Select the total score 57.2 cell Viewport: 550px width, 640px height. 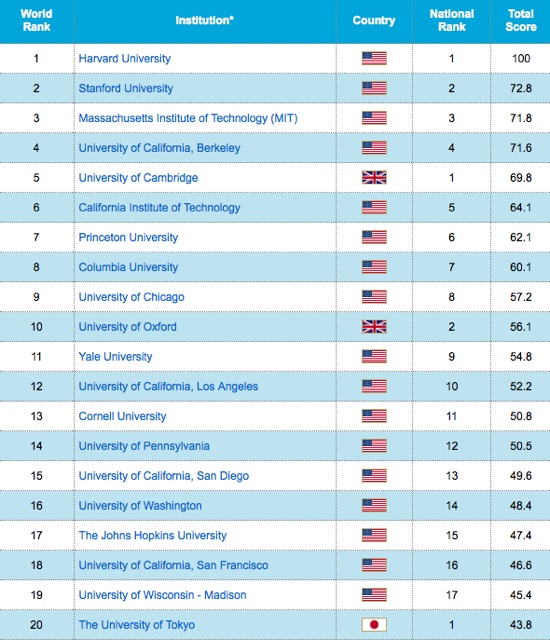pyautogui.click(x=521, y=297)
